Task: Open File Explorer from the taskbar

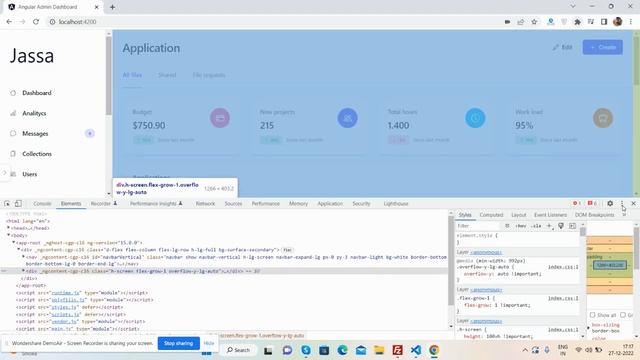Action: [x=379, y=350]
